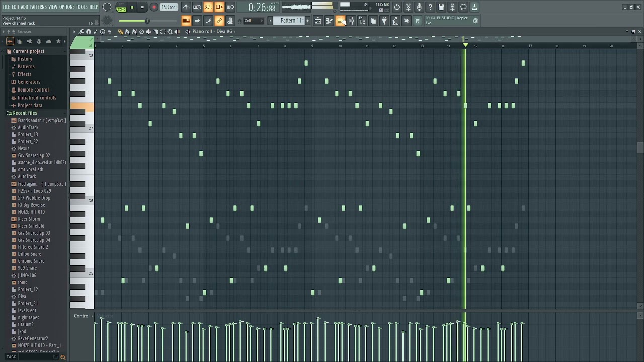
Task: Open help with the question mark icon
Action: pyautogui.click(x=430, y=7)
